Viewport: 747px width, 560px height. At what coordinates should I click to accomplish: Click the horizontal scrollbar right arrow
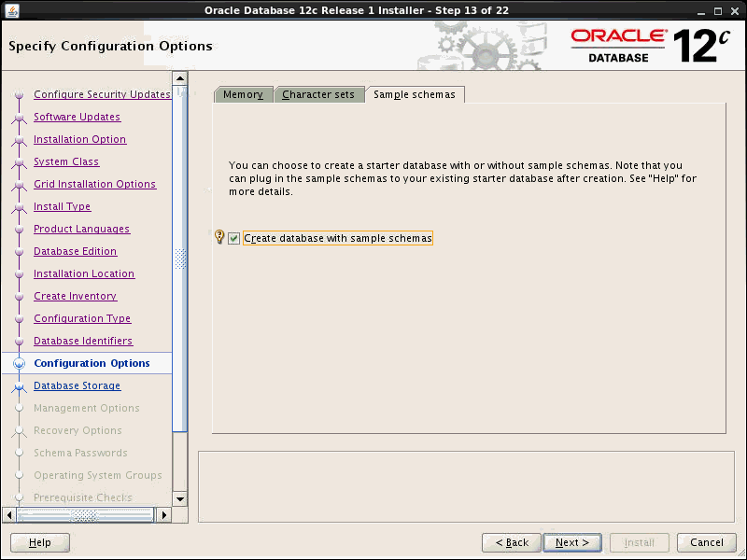(x=163, y=514)
